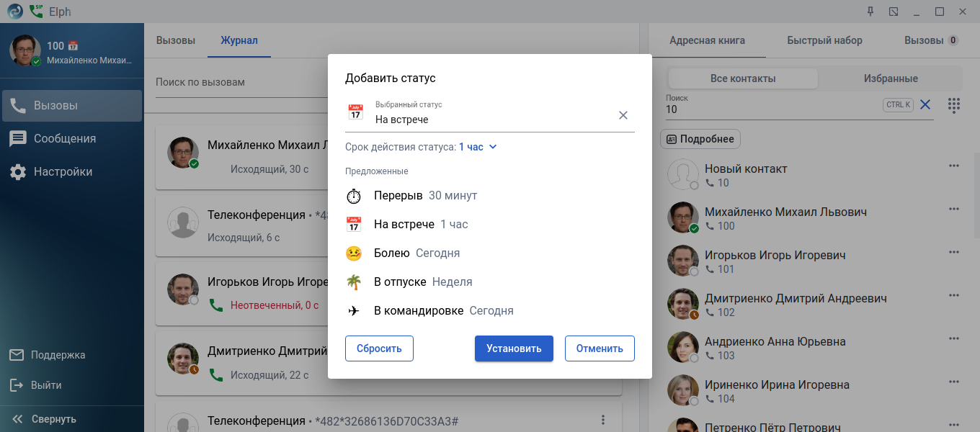This screenshot has width=980, height=432.
Task: Click the Исходящий, 22 с call entry
Action: 269,374
